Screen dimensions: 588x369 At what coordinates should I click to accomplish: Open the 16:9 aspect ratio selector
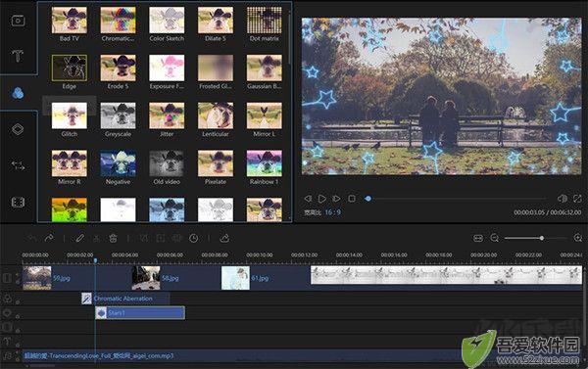pyautogui.click(x=332, y=212)
